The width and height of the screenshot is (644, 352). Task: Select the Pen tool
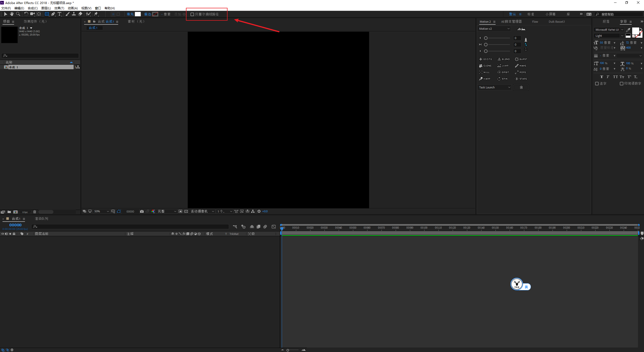pos(53,14)
